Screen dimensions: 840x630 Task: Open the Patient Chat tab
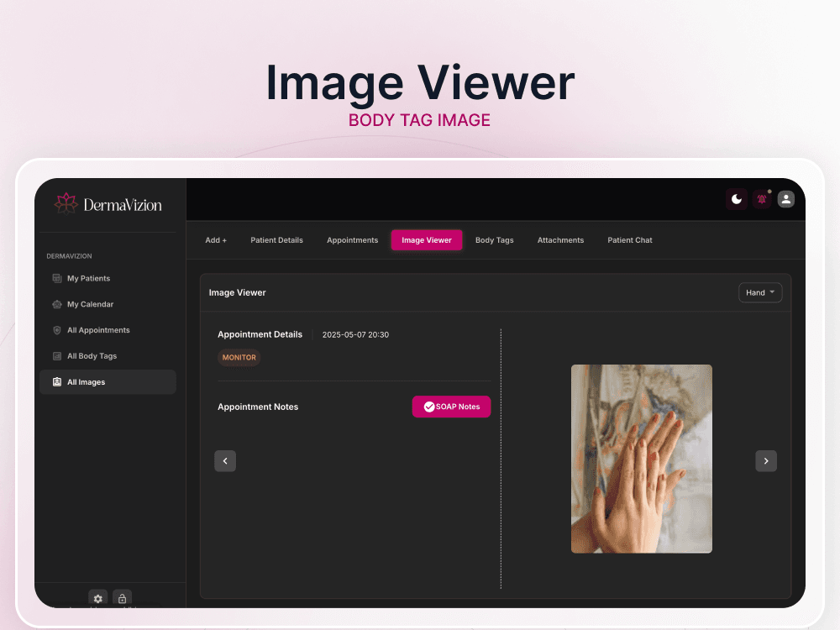click(x=629, y=240)
